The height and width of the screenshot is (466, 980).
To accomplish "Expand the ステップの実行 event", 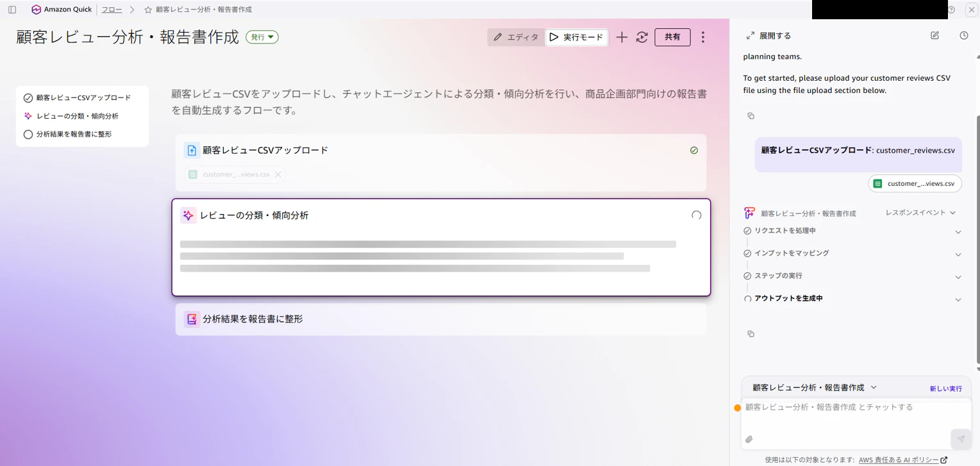I will [958, 277].
